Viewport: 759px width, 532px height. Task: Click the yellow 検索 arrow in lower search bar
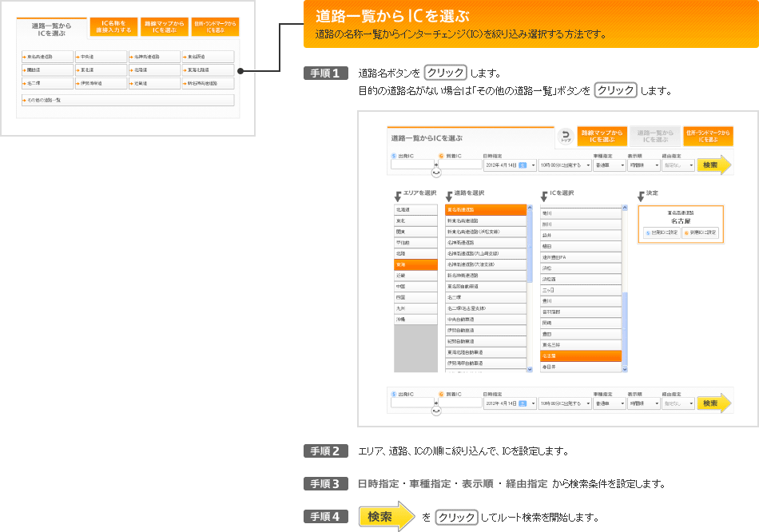pyautogui.click(x=714, y=403)
